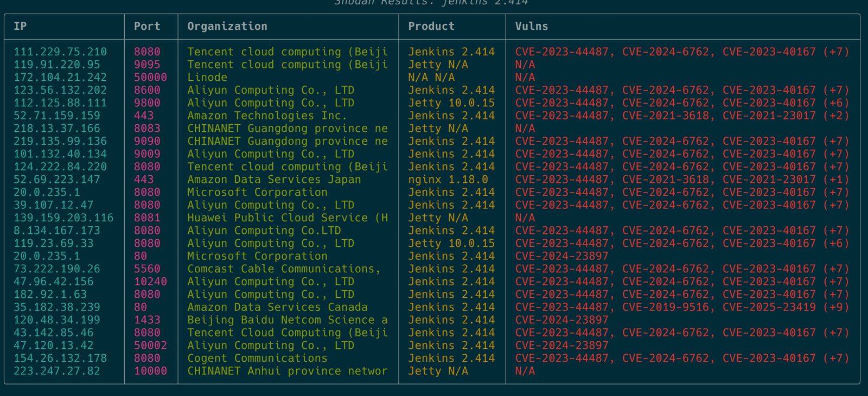868x396 pixels.
Task: Select IP address 182.92.1.63
Action: click(x=50, y=294)
